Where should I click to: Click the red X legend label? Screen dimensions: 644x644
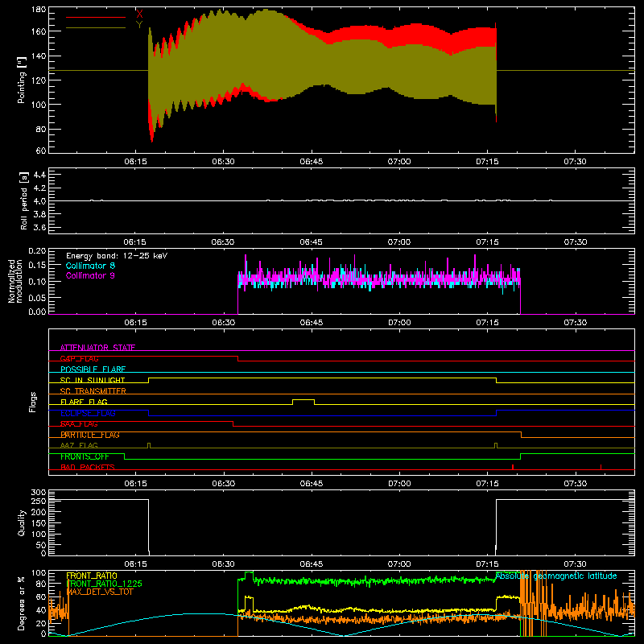point(139,14)
